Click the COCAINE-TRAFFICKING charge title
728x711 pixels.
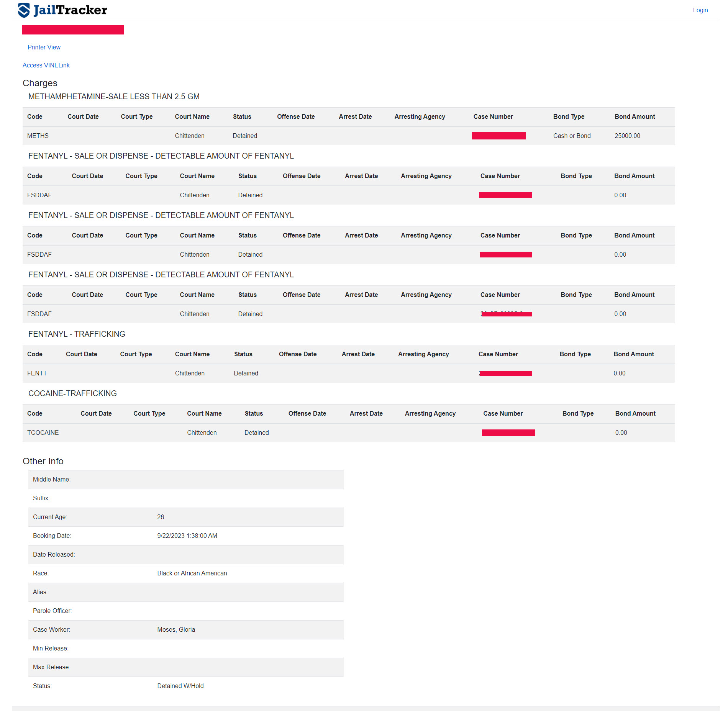(x=72, y=393)
